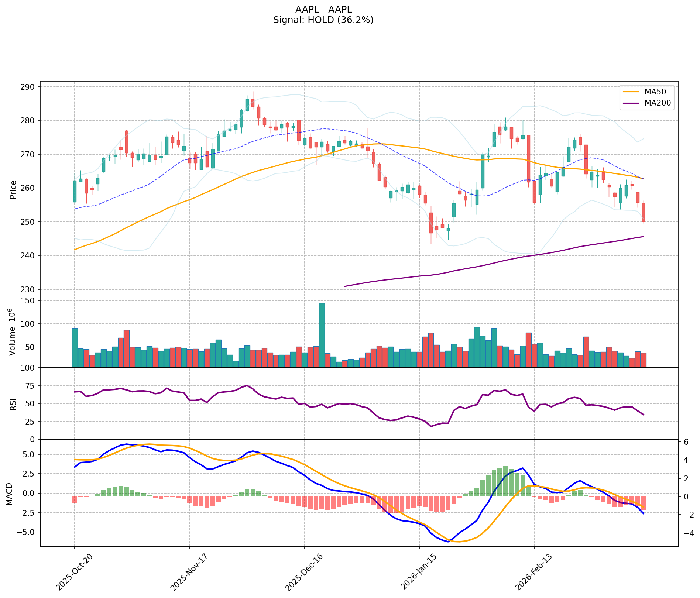
Task: Click the RSI y-axis label
Action: [13, 403]
